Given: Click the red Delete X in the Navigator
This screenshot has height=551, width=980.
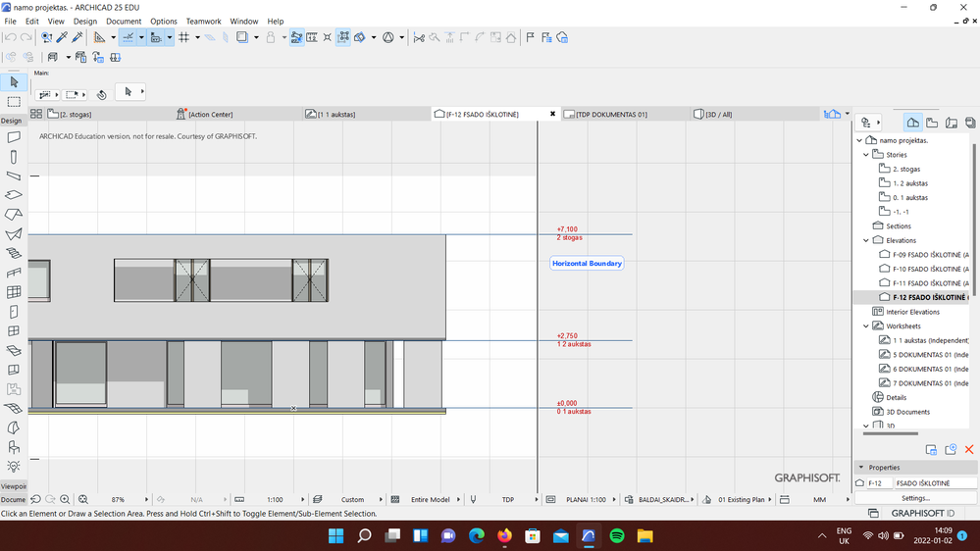Looking at the screenshot, I should click(969, 450).
